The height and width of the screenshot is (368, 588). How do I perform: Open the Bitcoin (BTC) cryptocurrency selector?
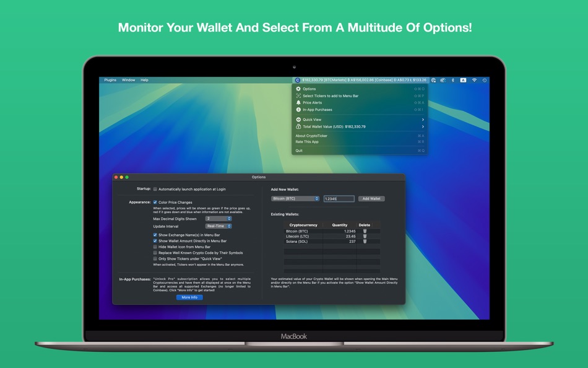click(x=295, y=199)
